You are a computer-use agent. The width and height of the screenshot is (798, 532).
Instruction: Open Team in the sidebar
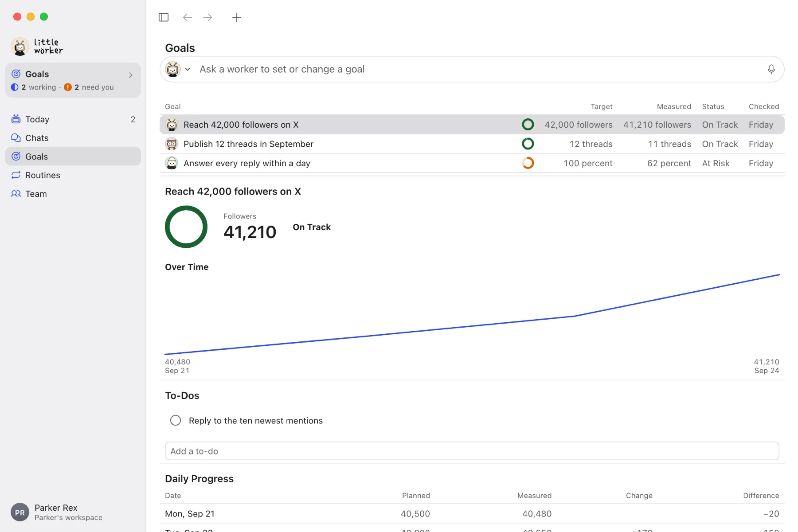73,194
